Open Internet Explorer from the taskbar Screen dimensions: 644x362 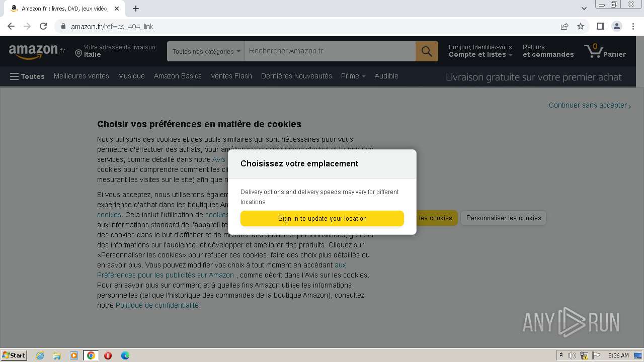(x=40, y=355)
